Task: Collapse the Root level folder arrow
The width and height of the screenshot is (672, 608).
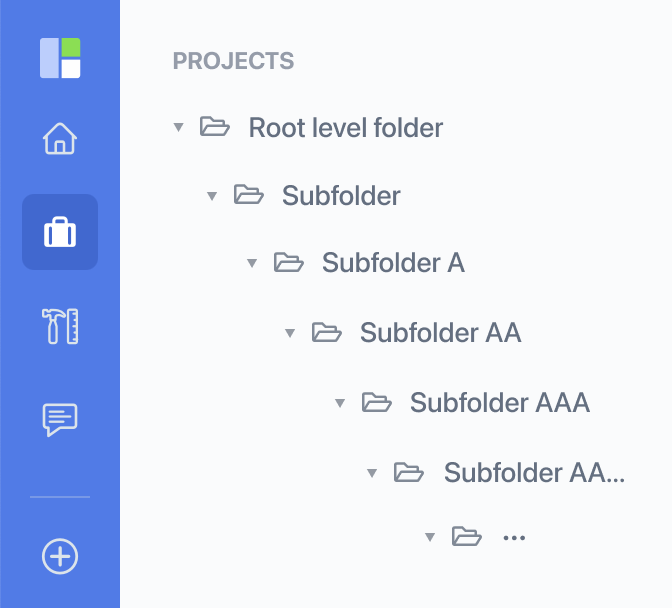Action: point(179,127)
